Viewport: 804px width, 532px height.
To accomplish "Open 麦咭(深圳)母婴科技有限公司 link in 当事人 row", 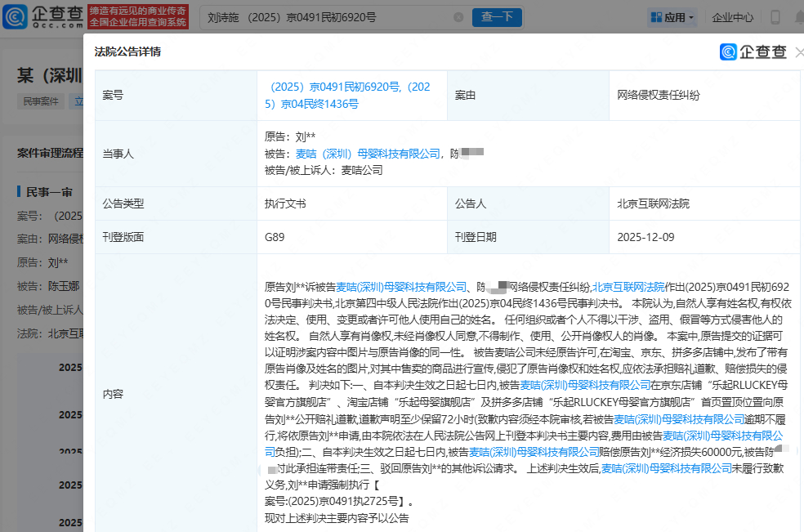I will point(368,154).
